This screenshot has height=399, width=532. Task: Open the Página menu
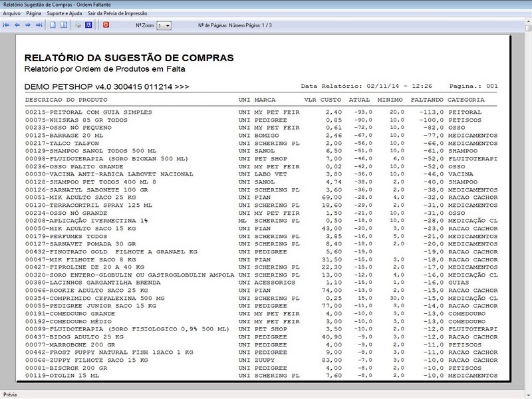34,12
